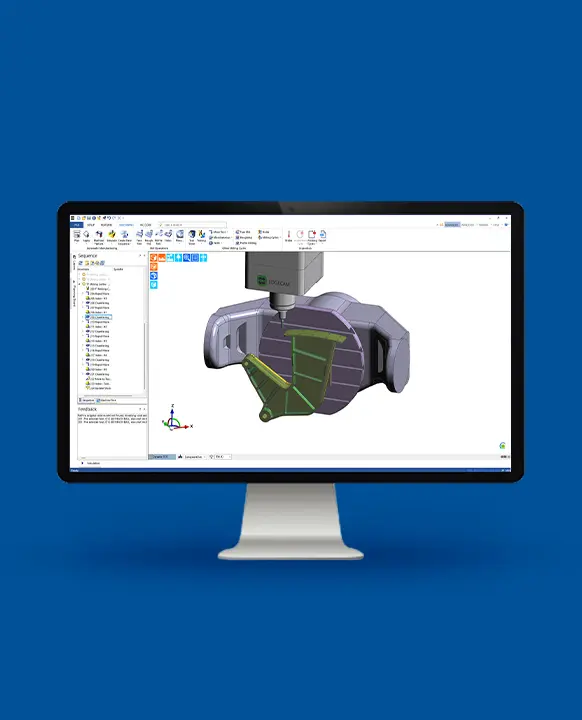Click the green icon at viewport bottom-right
This screenshot has width=582, height=720.
[x=502, y=445]
